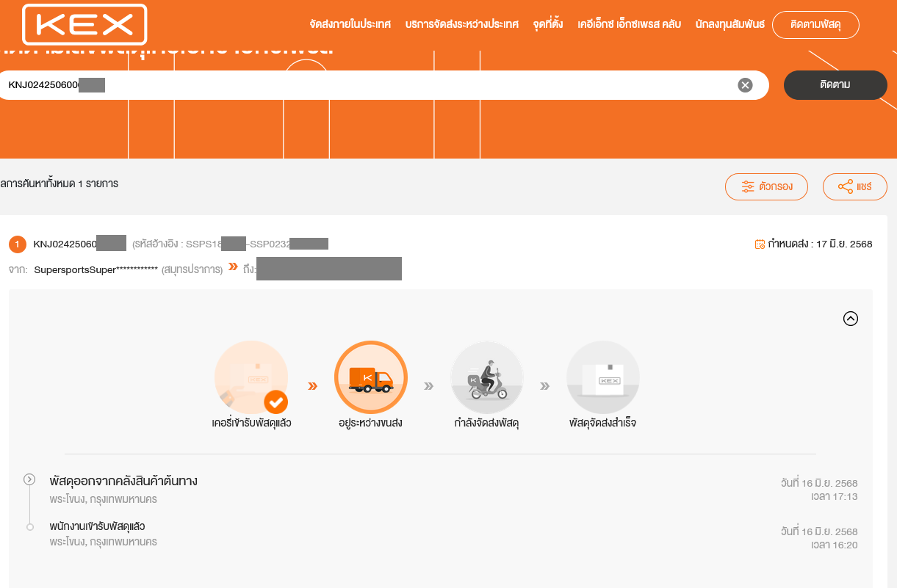
Task: Click the พนักงานเข้ารับพัสดุแล้ว timeline marker
Action: [29, 527]
